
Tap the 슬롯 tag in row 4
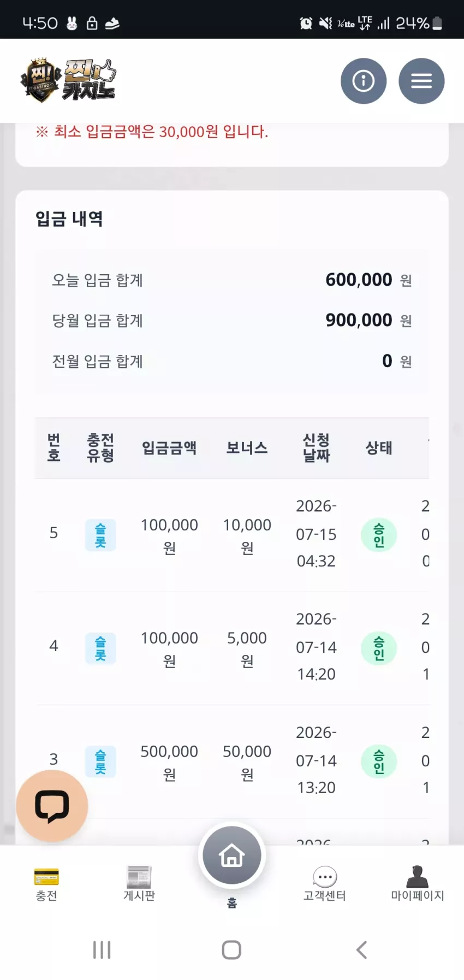point(100,648)
